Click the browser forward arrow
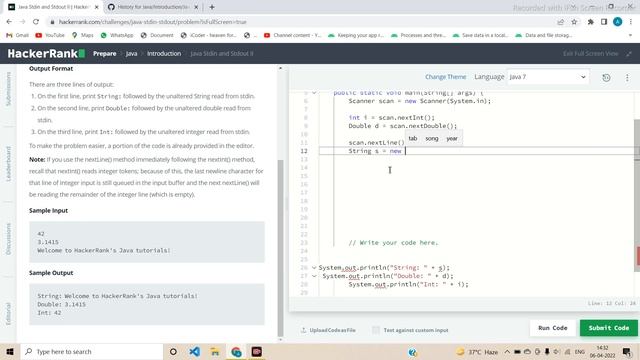 coord(22,22)
